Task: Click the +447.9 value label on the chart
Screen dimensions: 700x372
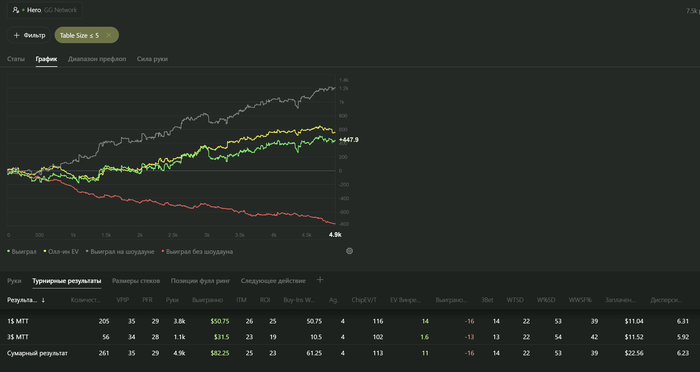Action: [x=348, y=140]
